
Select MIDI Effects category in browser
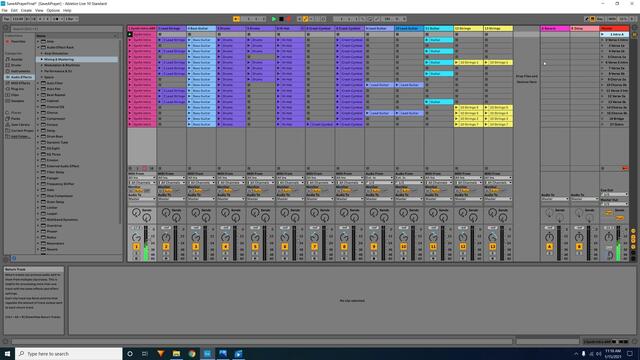click(x=20, y=83)
